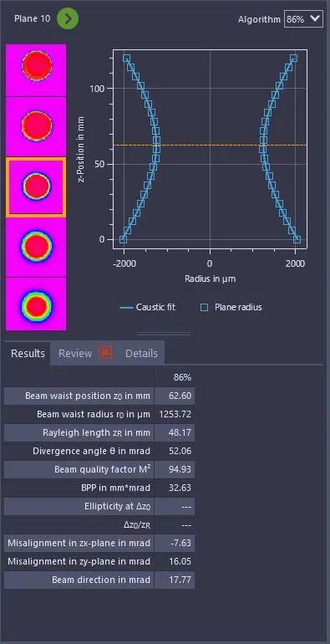
Task: Toggle Plane radius markers in legend
Action: coord(232,307)
